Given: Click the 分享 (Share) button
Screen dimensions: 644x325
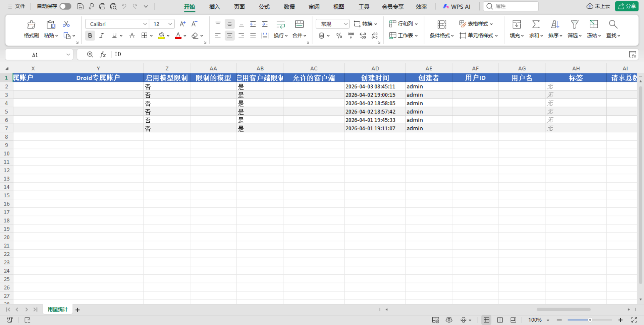Looking at the screenshot, I should click(x=627, y=6).
